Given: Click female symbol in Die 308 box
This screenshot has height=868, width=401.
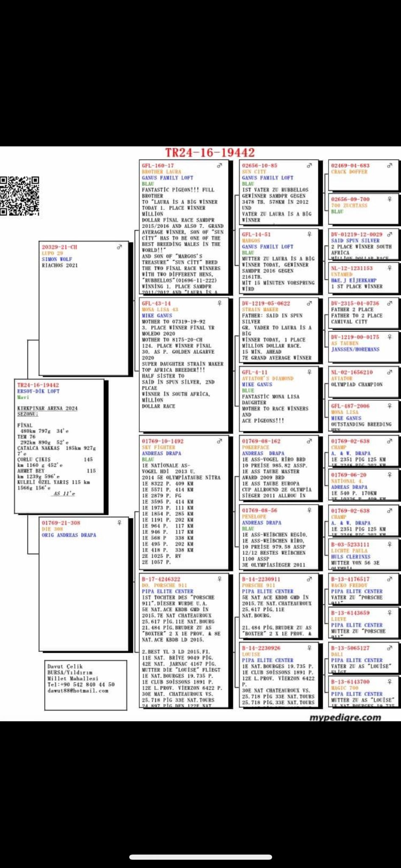Looking at the screenshot, I should 119,523.
